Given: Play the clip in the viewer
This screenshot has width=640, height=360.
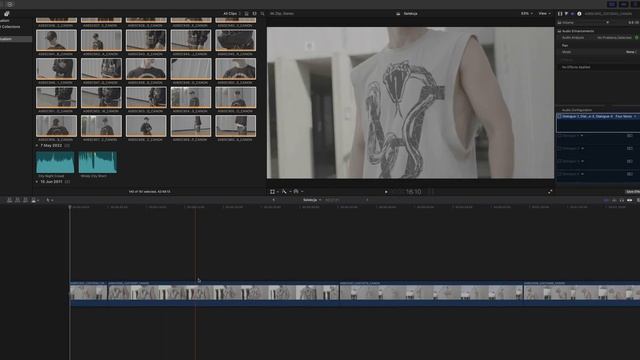Looking at the screenshot, I should click(386, 192).
